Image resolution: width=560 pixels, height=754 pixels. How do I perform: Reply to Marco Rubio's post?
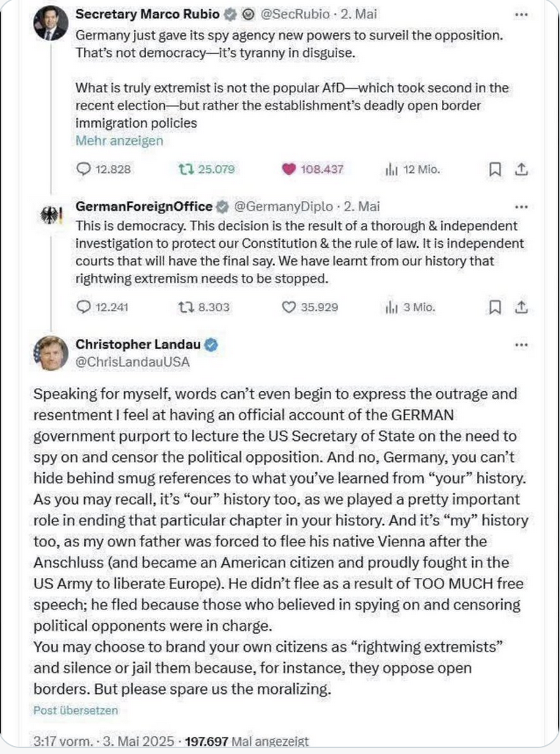(84, 169)
